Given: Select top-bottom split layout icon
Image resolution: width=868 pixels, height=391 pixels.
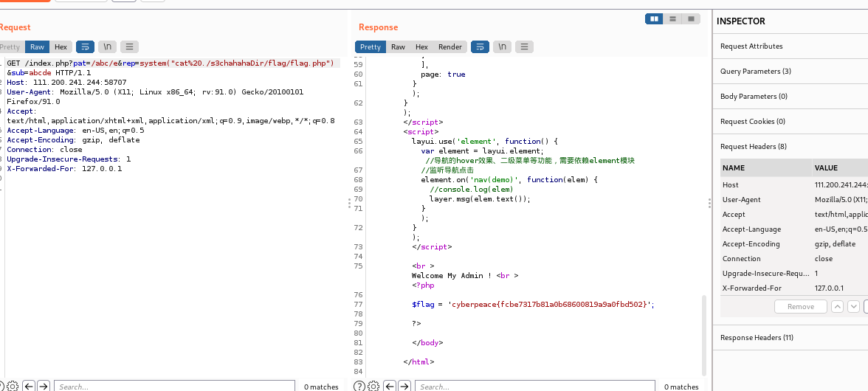Looking at the screenshot, I should coord(672,18).
